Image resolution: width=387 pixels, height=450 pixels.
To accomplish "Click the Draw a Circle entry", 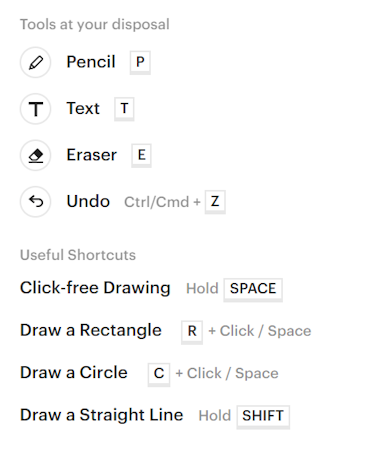I will click(x=74, y=373).
